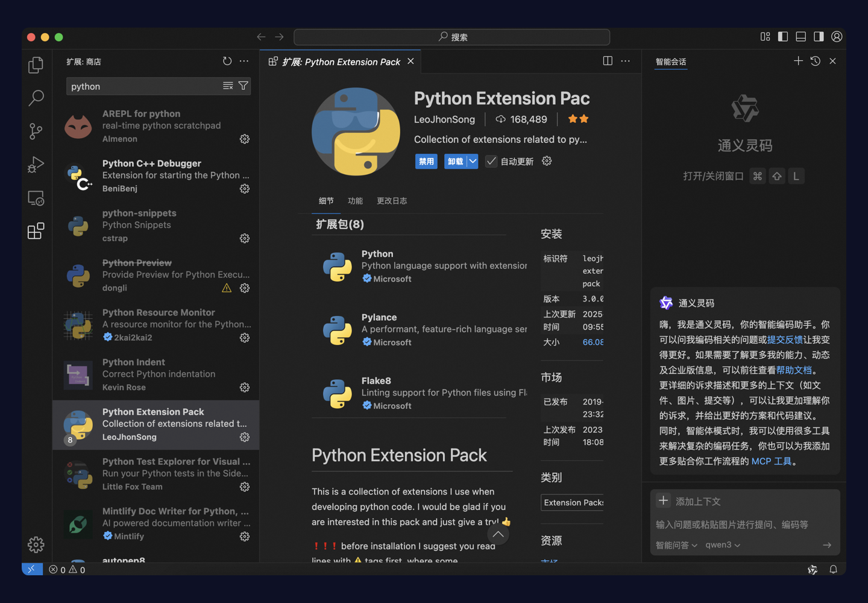
Task: Click warning icon on Python Preview
Action: click(x=227, y=288)
